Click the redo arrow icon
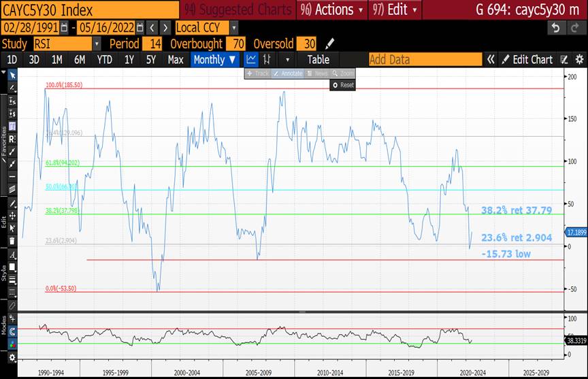 (x=575, y=28)
